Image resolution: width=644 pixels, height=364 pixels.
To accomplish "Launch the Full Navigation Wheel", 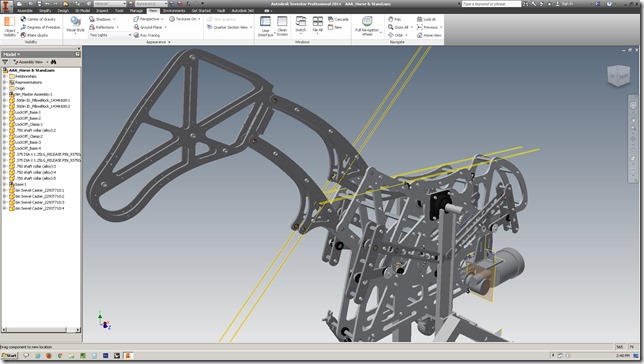I will coord(367,26).
